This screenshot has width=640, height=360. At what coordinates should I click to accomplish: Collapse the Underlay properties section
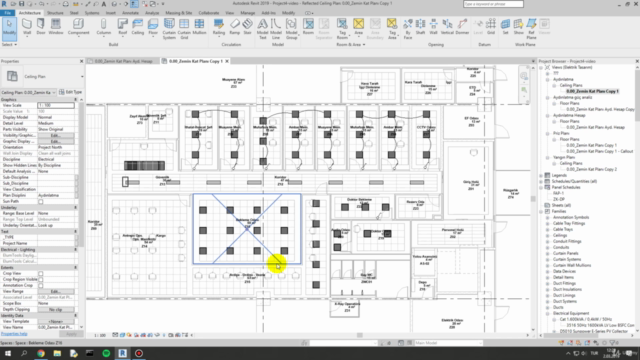pyautogui.click(x=75, y=208)
